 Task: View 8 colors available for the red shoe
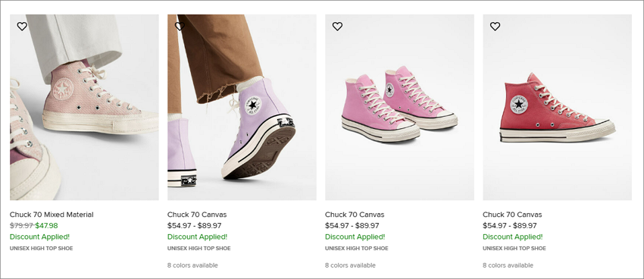pyautogui.click(x=508, y=265)
